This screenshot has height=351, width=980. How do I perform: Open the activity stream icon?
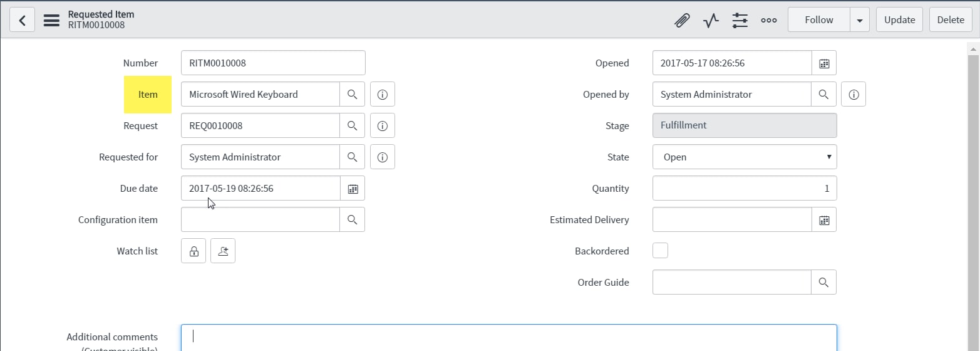[711, 20]
